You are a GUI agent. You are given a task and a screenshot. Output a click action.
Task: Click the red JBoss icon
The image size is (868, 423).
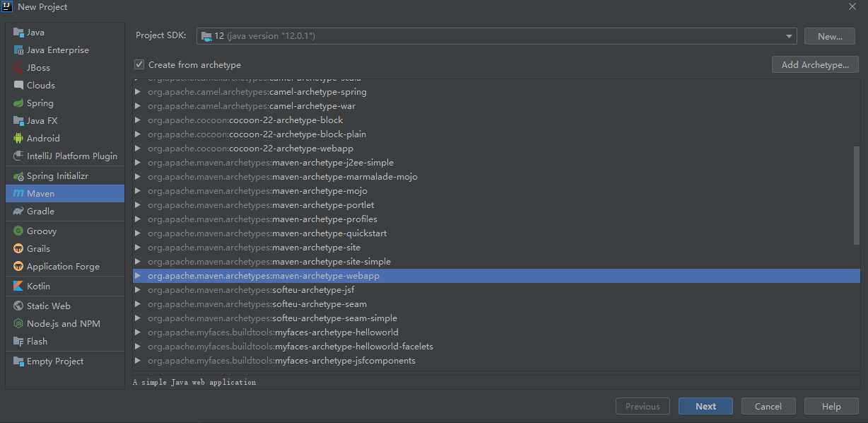tap(18, 68)
